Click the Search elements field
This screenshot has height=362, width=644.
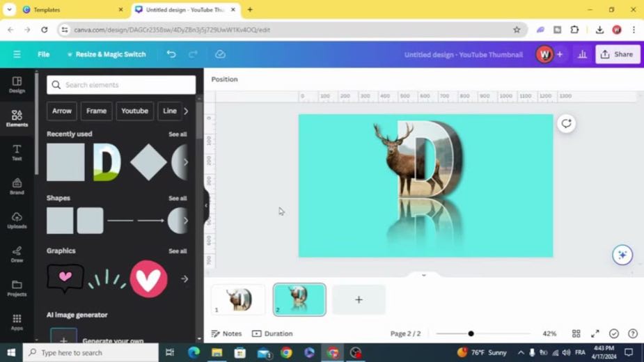point(121,85)
